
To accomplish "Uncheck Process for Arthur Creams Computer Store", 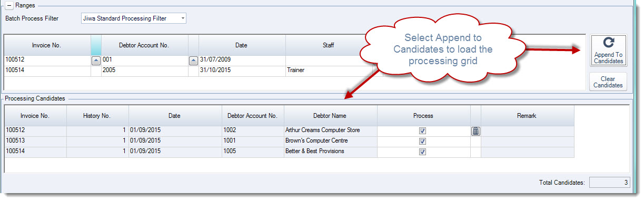I will tap(423, 131).
